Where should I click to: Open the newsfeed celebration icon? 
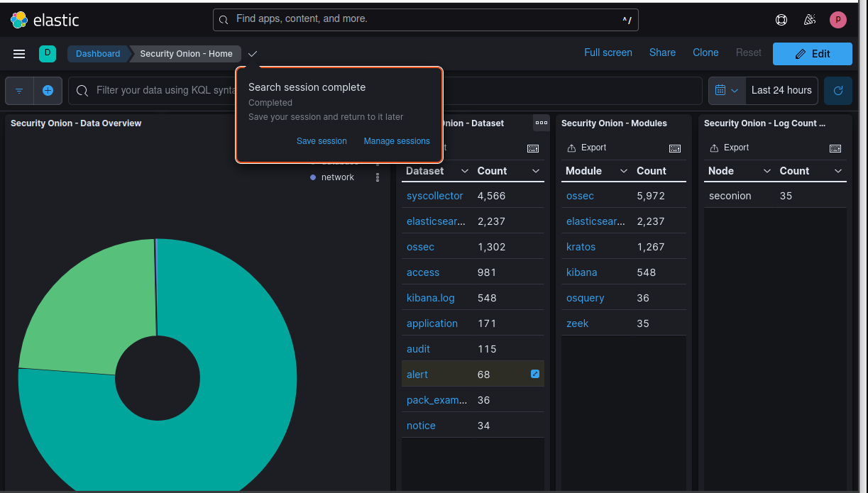coord(810,20)
